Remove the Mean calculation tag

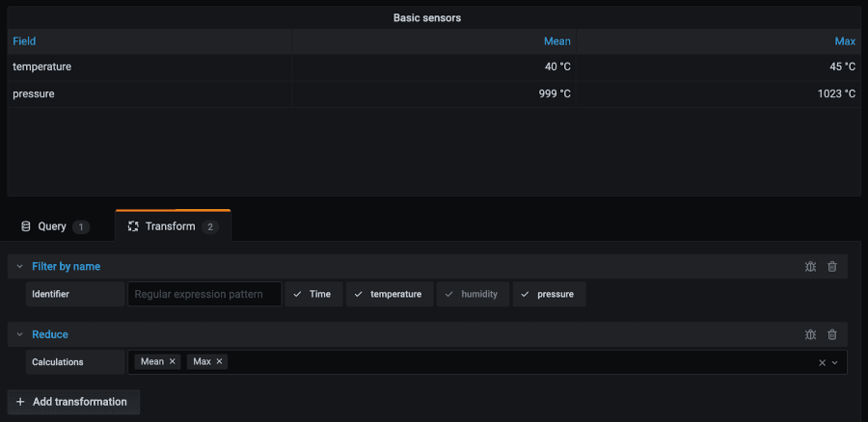point(173,361)
